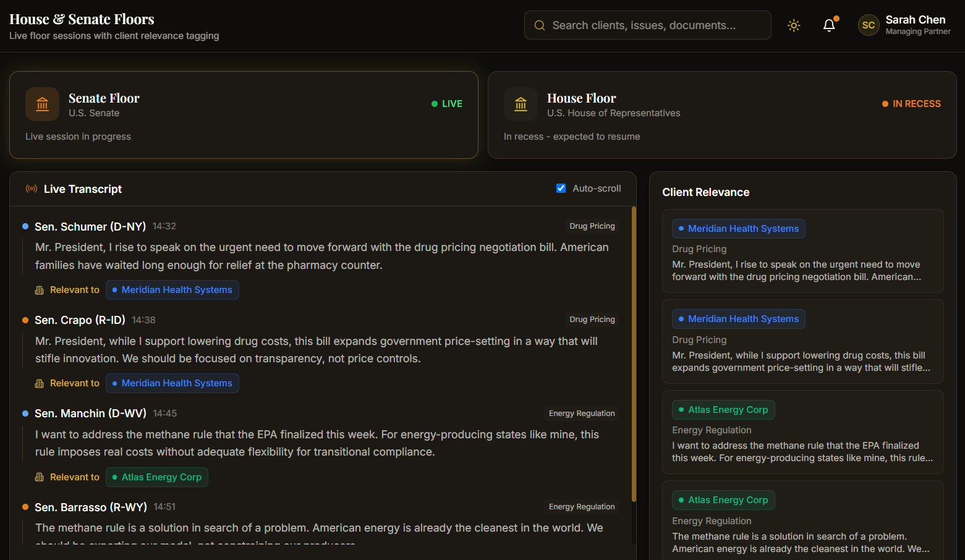Image resolution: width=965 pixels, height=560 pixels.
Task: Click 'In recess - expected to resume' text
Action: [572, 137]
